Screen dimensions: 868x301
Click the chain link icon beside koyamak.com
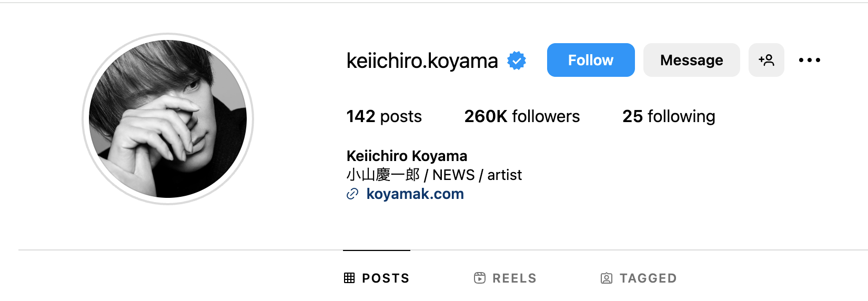coord(352,194)
